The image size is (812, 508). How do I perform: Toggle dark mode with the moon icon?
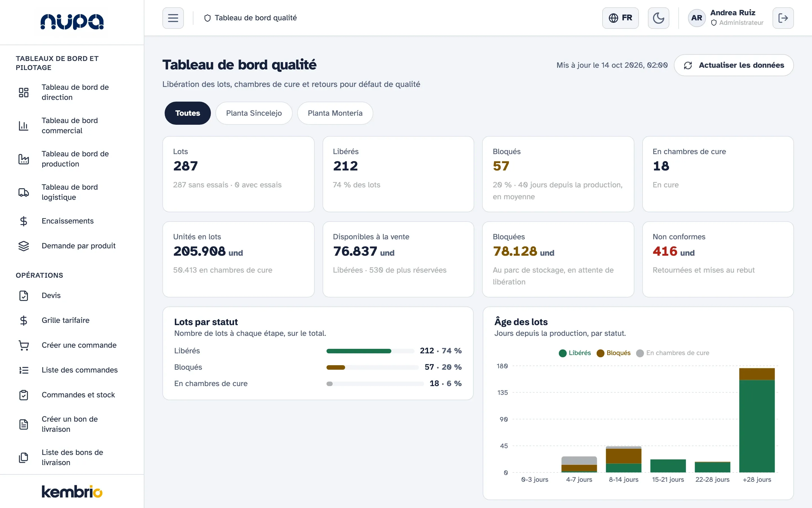pos(658,18)
